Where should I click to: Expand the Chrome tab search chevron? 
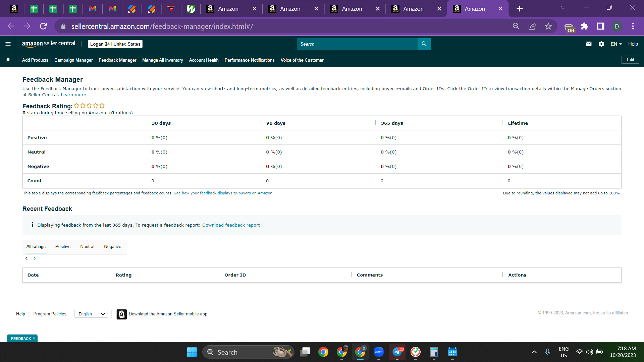(x=563, y=7)
